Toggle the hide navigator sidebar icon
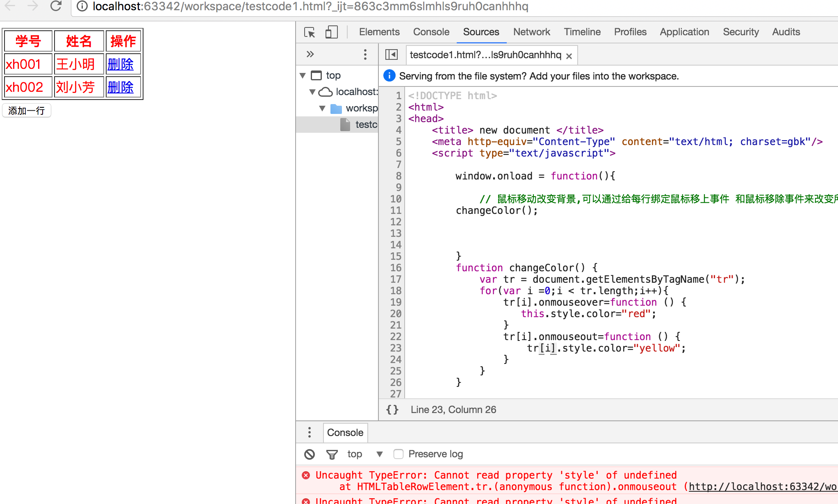Image resolution: width=838 pixels, height=504 pixels. click(392, 54)
